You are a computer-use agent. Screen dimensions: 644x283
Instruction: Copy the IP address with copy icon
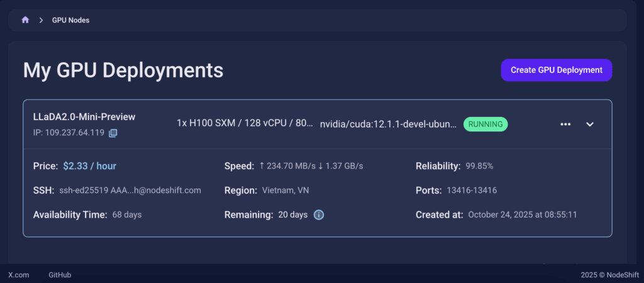(x=113, y=133)
